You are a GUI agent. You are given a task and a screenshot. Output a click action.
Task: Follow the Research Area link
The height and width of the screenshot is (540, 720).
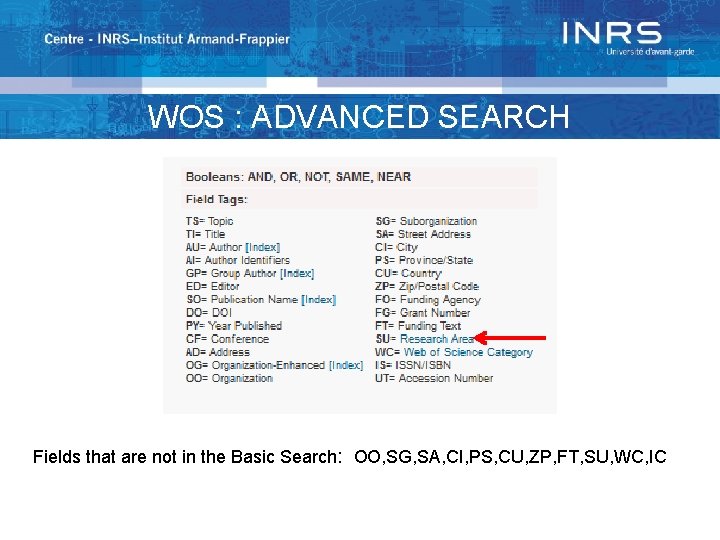[437, 339]
